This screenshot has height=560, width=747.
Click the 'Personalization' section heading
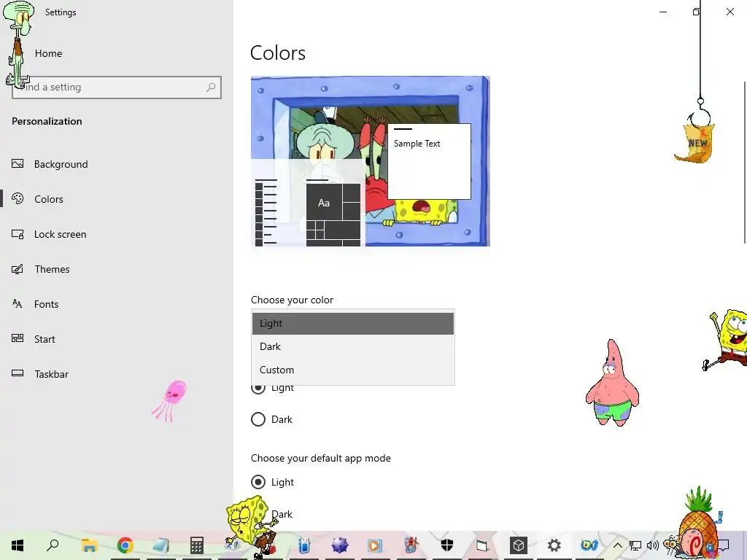(x=47, y=122)
